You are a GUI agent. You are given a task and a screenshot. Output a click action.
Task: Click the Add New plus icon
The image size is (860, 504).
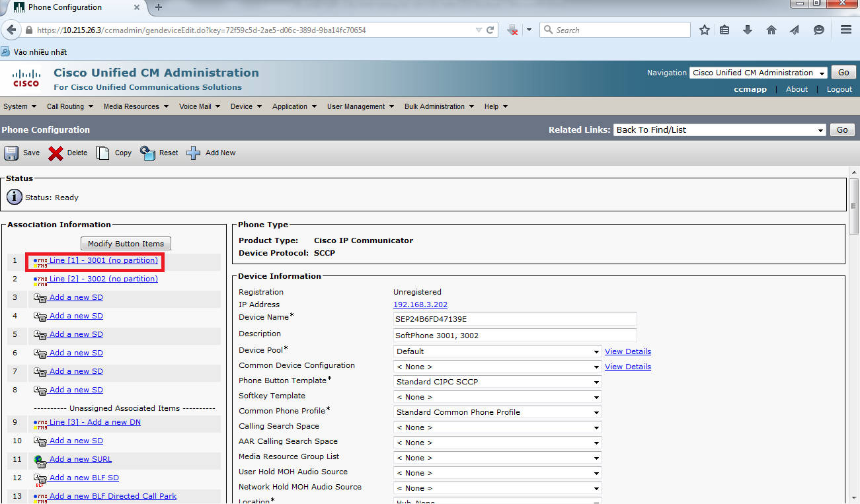point(194,153)
